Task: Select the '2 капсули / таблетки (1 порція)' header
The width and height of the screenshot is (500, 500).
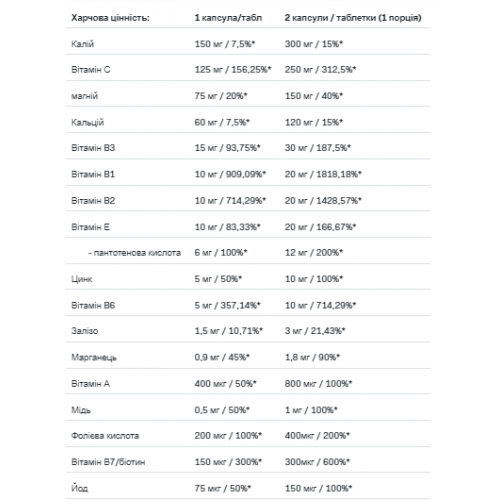Action: click(353, 18)
